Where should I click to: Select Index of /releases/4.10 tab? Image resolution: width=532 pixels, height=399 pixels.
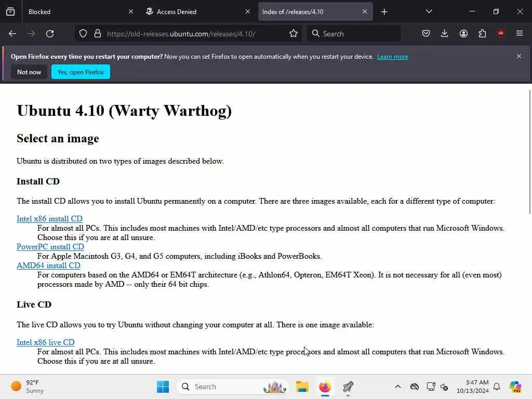click(315, 11)
